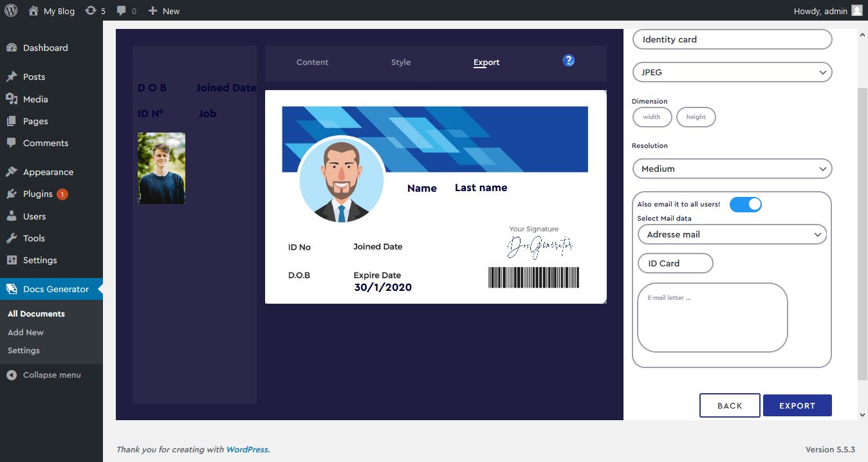
Task: Click the Media library icon
Action: 12,99
